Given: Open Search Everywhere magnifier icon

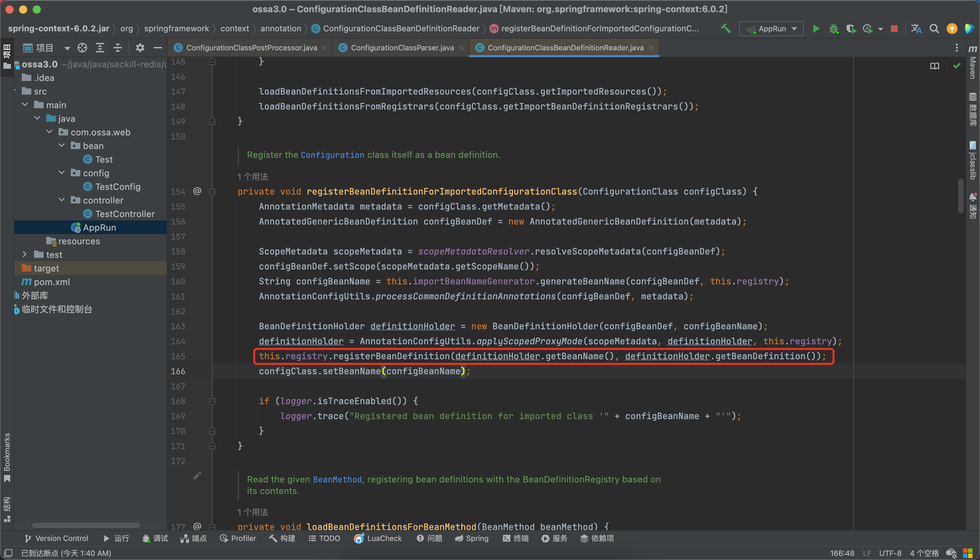Looking at the screenshot, I should (x=934, y=29).
